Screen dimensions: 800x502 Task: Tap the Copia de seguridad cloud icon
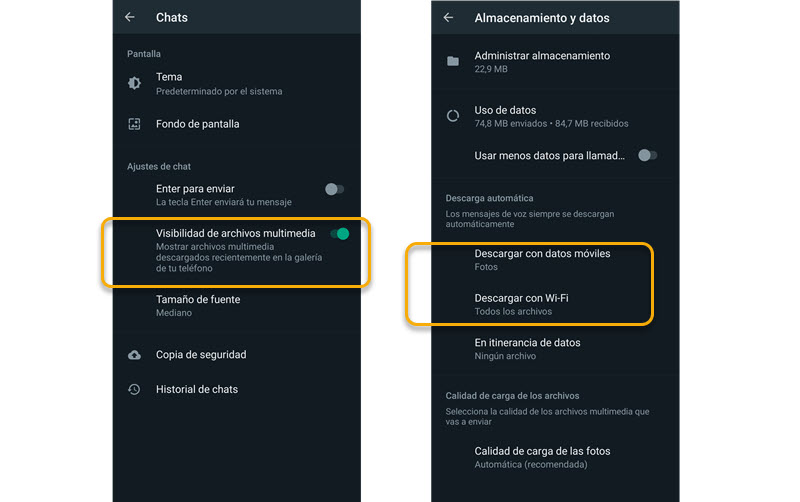pyautogui.click(x=134, y=355)
